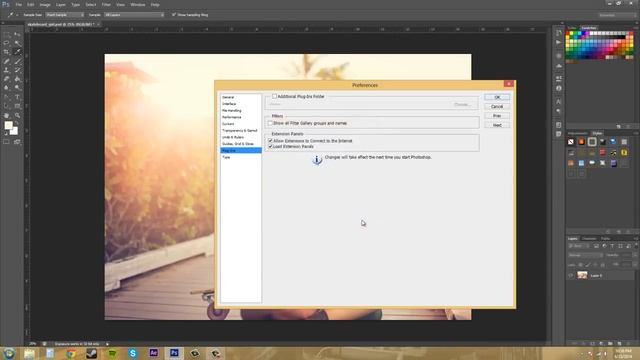Select the Dodge tool

[x=17, y=88]
